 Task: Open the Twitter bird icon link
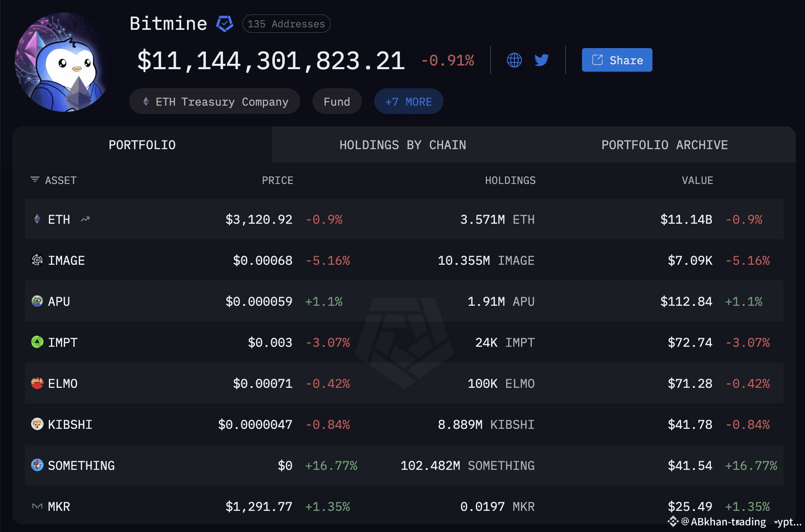[541, 60]
